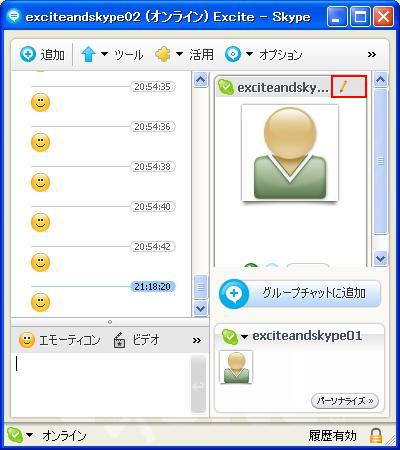400x450 pixels.
Task: Click the 20:54:38 timestamp
Action: pos(152,166)
